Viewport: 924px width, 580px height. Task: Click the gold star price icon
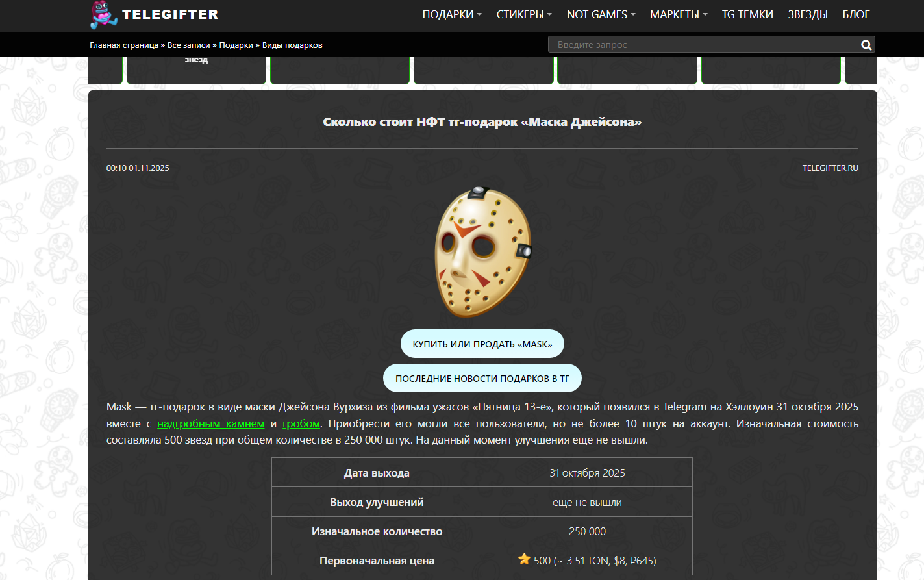pyautogui.click(x=524, y=559)
